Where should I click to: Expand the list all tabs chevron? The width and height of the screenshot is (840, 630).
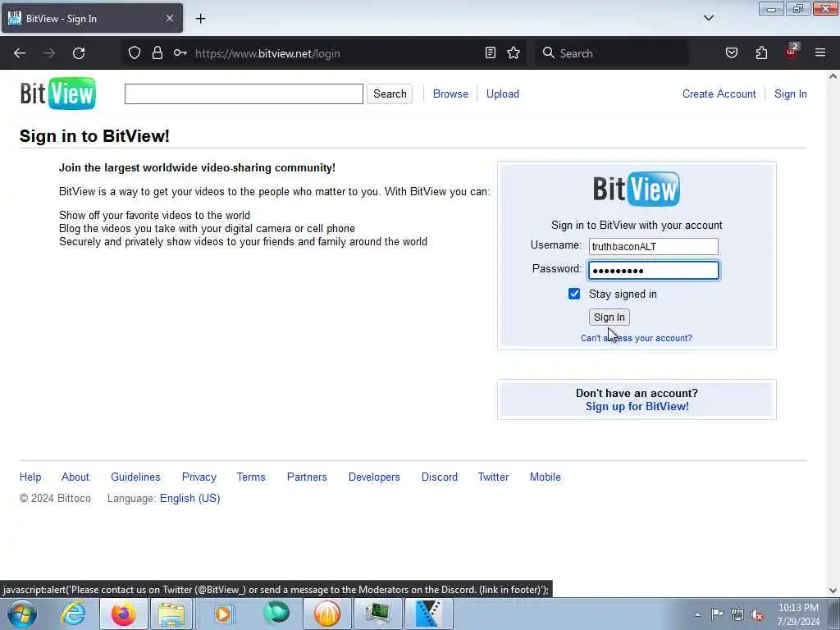[709, 18]
